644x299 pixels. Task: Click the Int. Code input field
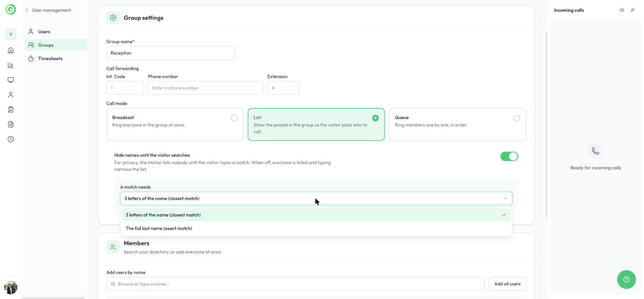click(x=125, y=88)
